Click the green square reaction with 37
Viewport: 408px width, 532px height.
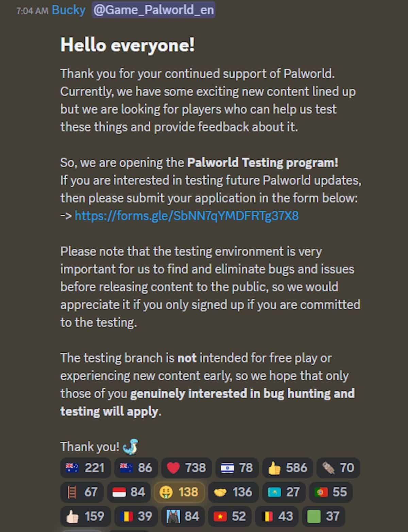(323, 516)
